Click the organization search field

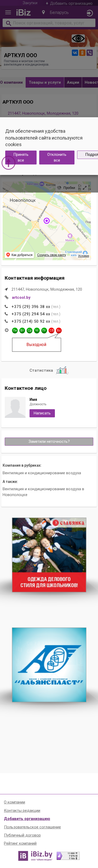[49, 23]
